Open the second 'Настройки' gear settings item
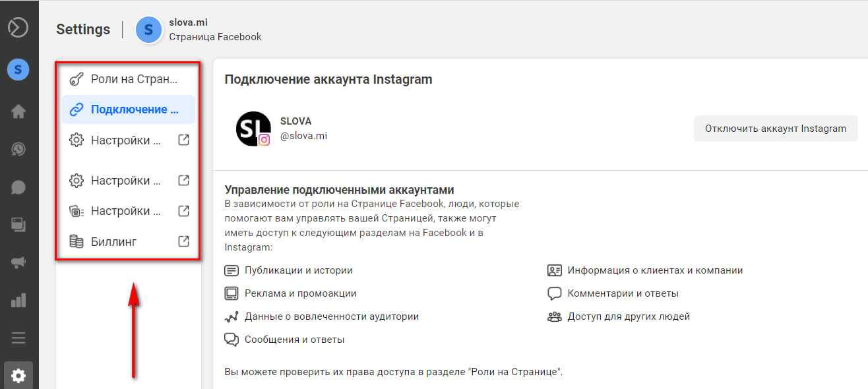 (x=129, y=180)
